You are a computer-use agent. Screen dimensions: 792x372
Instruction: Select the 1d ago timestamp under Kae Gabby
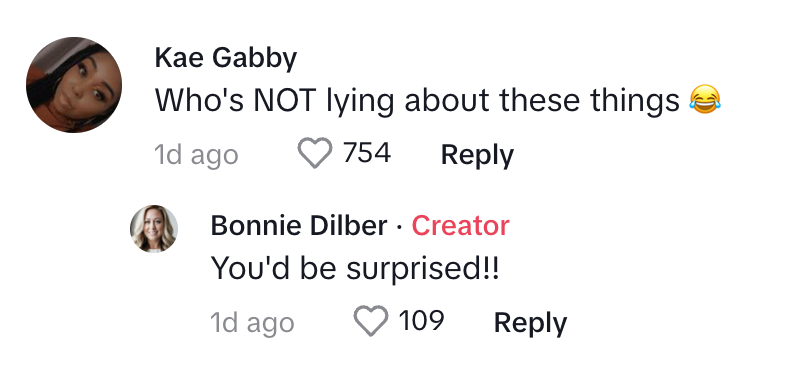tap(196, 155)
